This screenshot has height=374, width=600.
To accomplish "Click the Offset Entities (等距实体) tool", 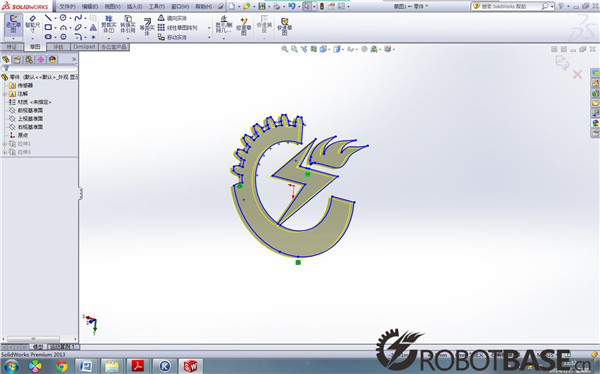I will [x=147, y=26].
